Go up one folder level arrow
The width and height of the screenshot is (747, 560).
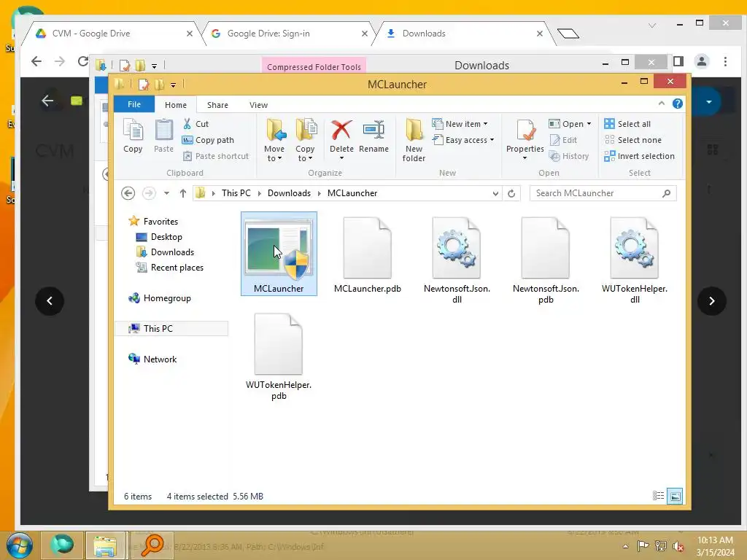[x=183, y=193]
